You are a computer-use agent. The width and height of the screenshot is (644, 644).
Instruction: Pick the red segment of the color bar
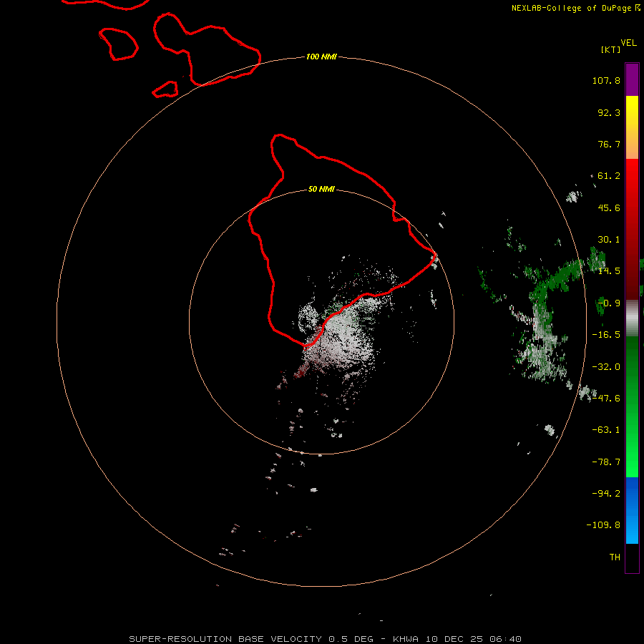click(x=632, y=229)
